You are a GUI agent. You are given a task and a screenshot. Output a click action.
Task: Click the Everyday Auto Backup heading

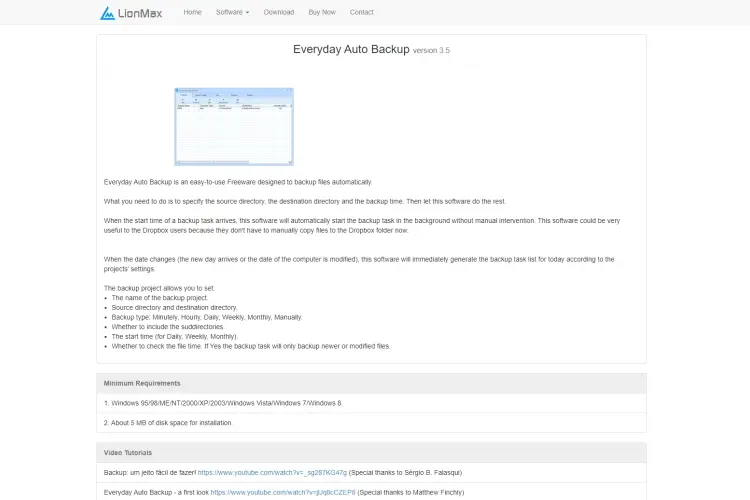[351, 49]
